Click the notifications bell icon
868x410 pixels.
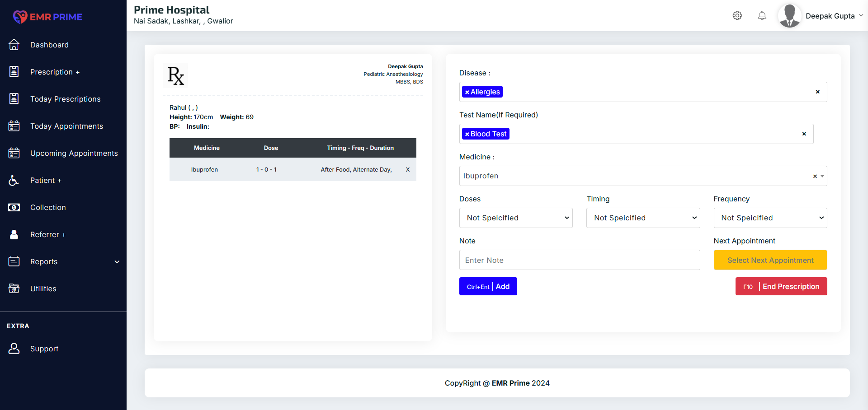click(x=762, y=16)
